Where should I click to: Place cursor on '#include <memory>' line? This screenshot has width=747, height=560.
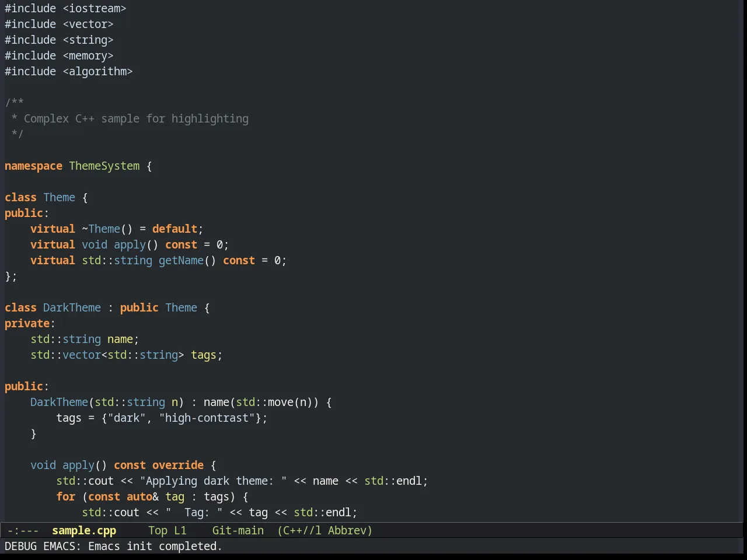(59, 56)
